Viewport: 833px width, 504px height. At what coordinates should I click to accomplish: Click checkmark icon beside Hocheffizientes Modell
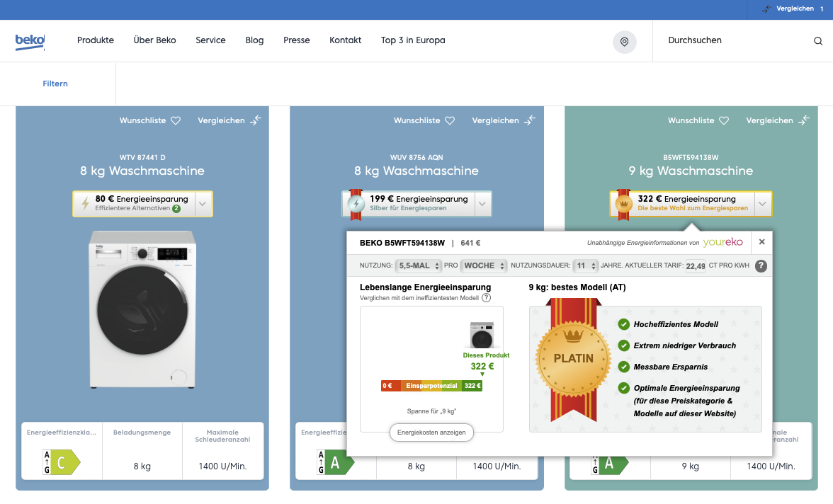click(x=623, y=324)
